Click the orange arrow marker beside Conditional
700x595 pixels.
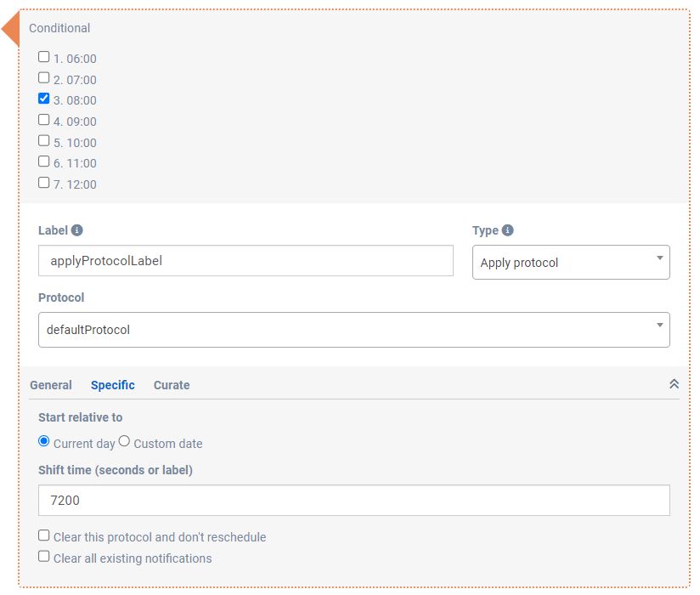point(11,30)
